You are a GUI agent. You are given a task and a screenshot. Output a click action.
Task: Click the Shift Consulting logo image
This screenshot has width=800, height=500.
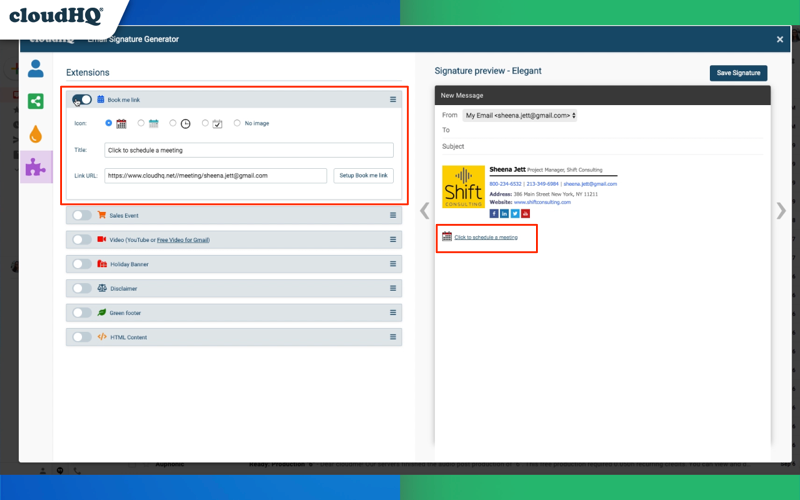(x=463, y=186)
